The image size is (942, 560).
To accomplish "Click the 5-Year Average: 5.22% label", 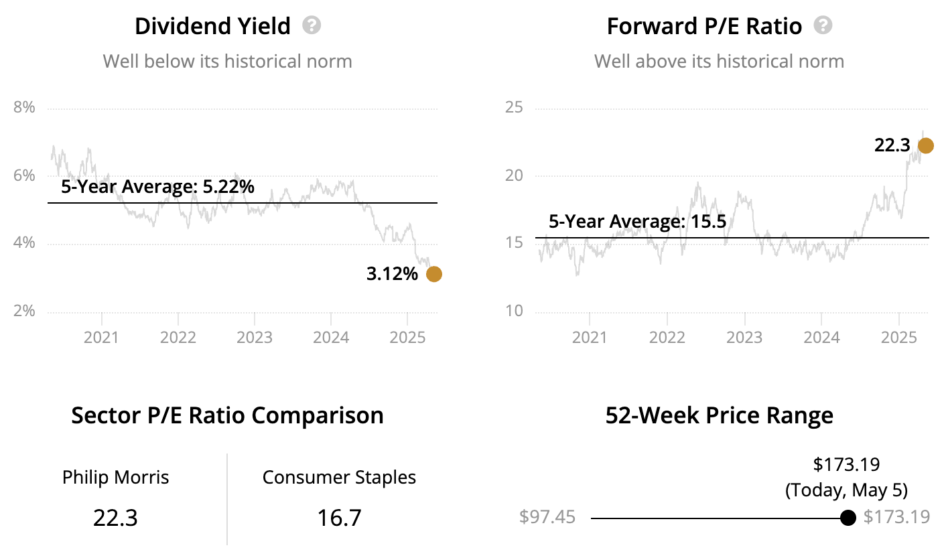I will pos(157,187).
